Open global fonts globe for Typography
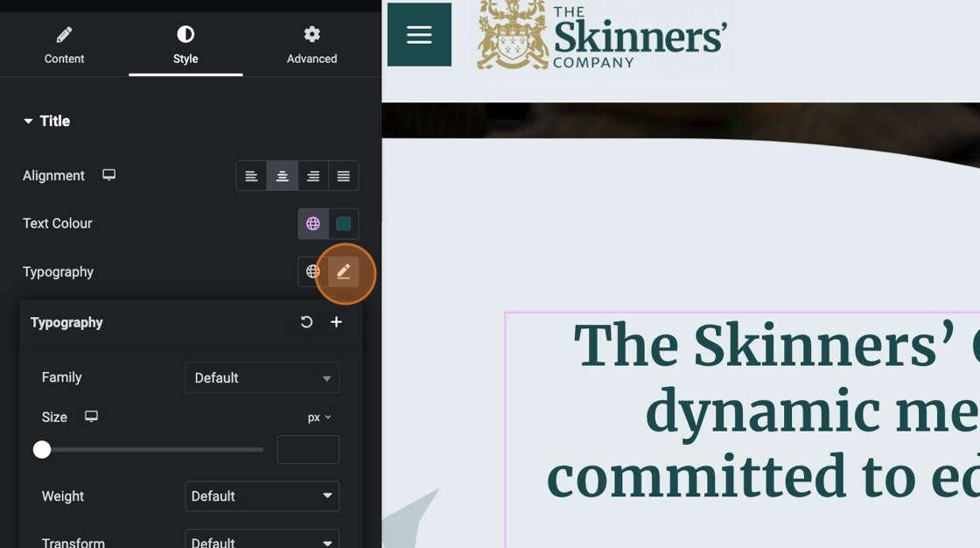 (x=312, y=271)
